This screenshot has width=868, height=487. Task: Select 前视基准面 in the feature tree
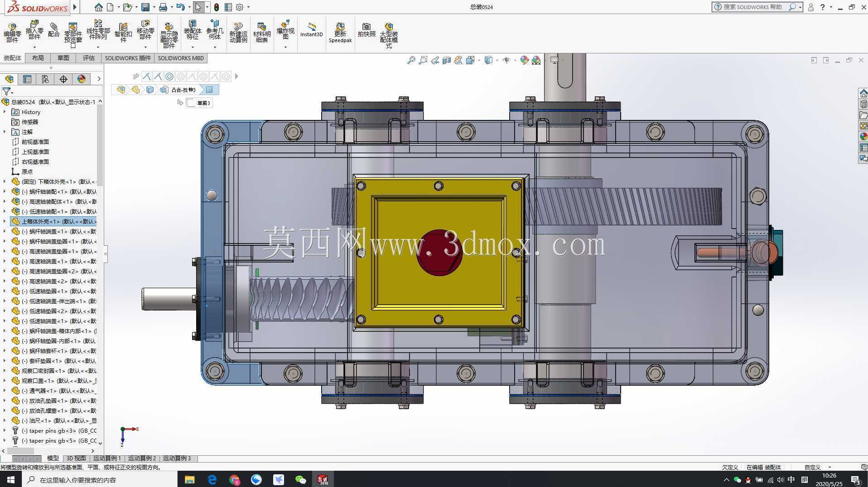pyautogui.click(x=35, y=142)
